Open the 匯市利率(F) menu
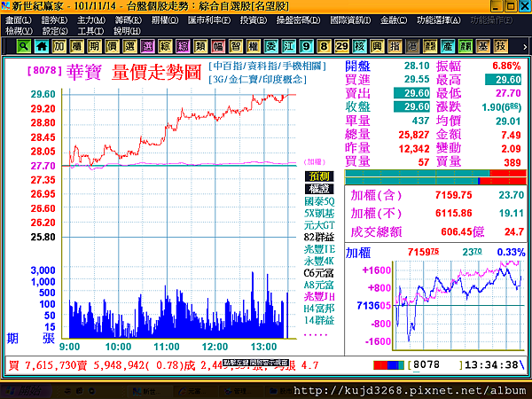The height and width of the screenshot is (399, 532). click(209, 20)
